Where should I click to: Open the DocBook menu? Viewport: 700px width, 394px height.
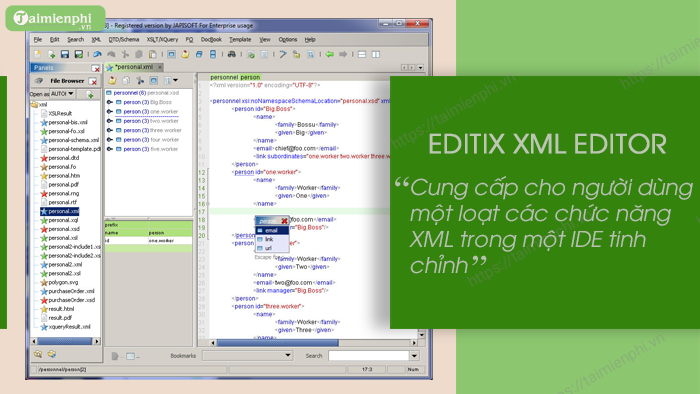click(x=211, y=40)
